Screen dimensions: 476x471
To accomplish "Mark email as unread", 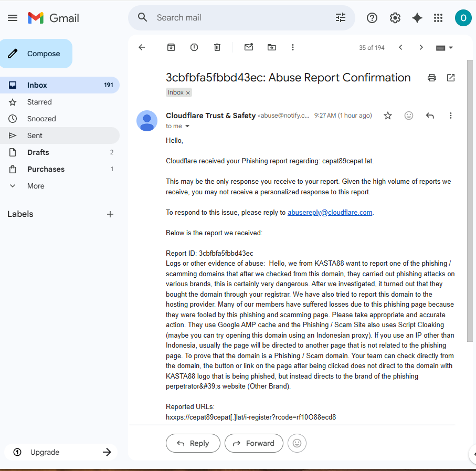I will pyautogui.click(x=249, y=47).
